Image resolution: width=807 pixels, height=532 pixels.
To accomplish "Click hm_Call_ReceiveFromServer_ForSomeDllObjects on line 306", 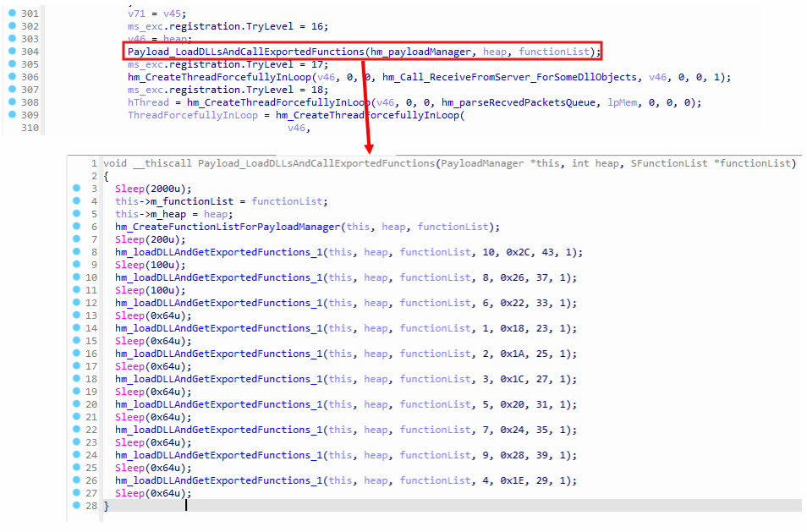I will click(x=509, y=77).
